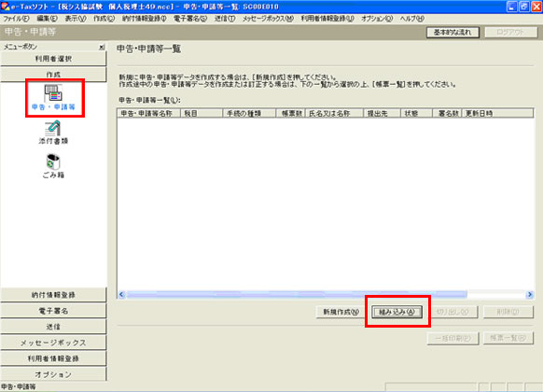Open the ファイル menu
Screen dimensions: 543x392
point(16,19)
